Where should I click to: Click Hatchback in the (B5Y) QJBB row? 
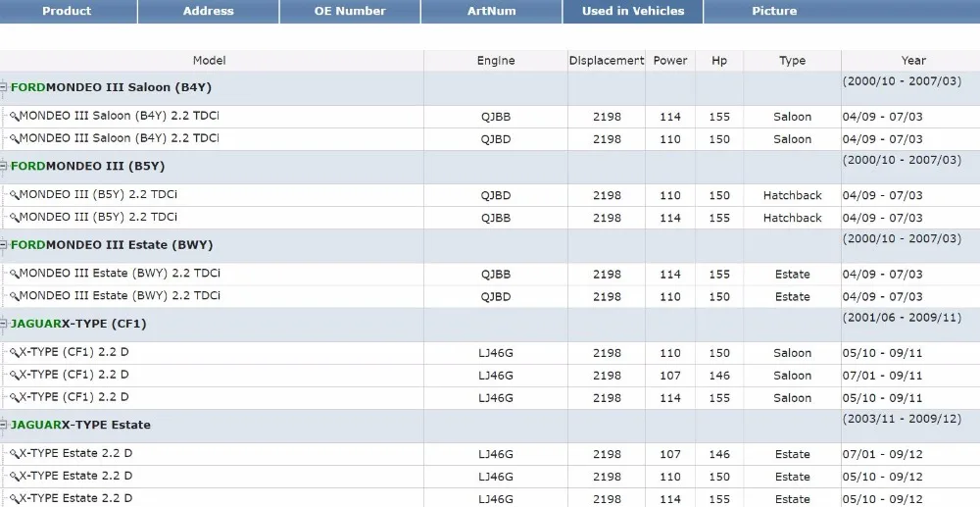coord(793,218)
